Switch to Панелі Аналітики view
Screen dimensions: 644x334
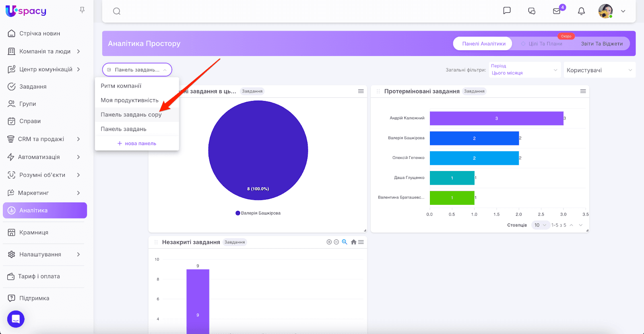click(483, 43)
